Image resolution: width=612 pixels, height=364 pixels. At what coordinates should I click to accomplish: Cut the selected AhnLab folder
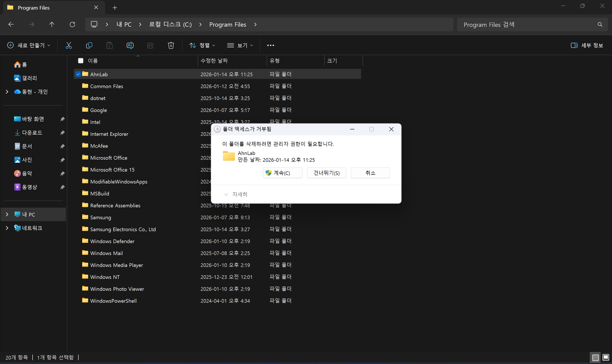pos(69,45)
